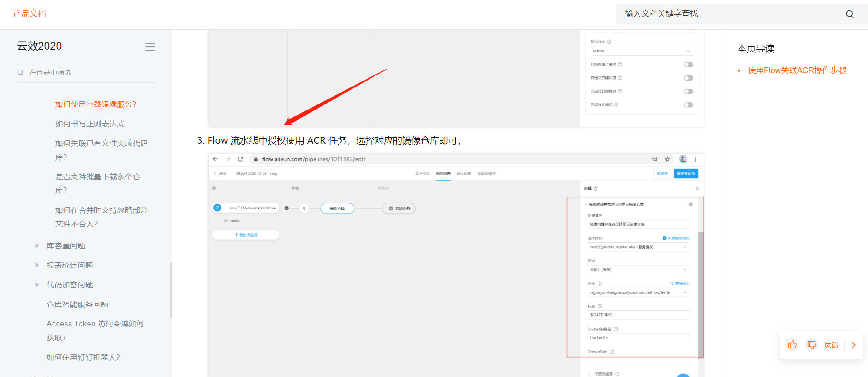Open the 选择授权 dropdown

click(x=639, y=247)
